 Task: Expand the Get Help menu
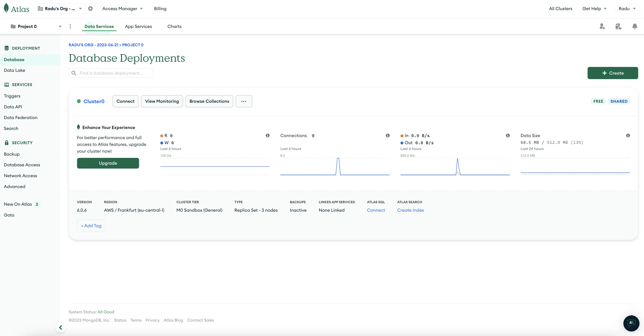coord(594,8)
